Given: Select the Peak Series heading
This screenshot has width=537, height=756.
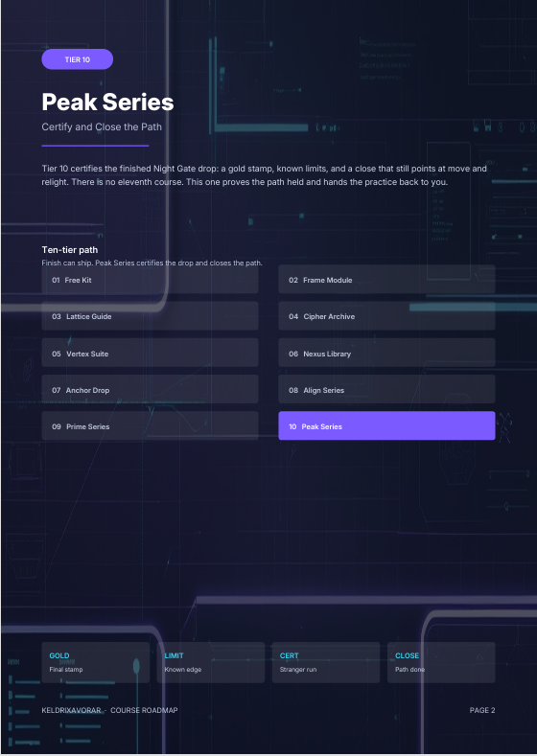Looking at the screenshot, I should pos(107,102).
